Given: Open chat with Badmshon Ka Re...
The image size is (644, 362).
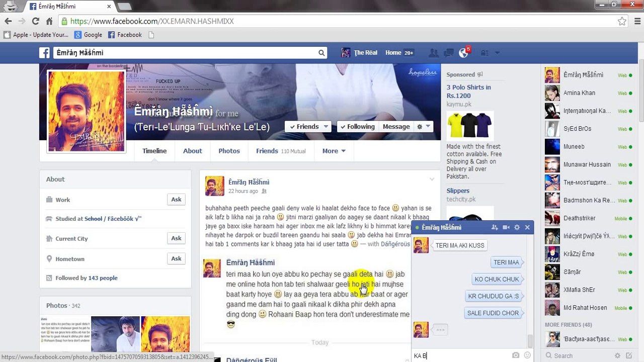Looking at the screenshot, I should (588, 200).
